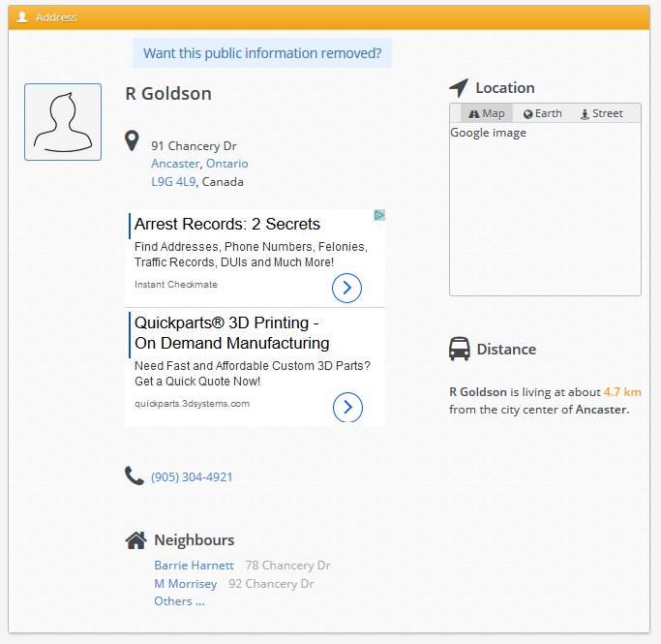This screenshot has width=661, height=644.
Task: Click the 'Address' header label
Action: (x=56, y=17)
